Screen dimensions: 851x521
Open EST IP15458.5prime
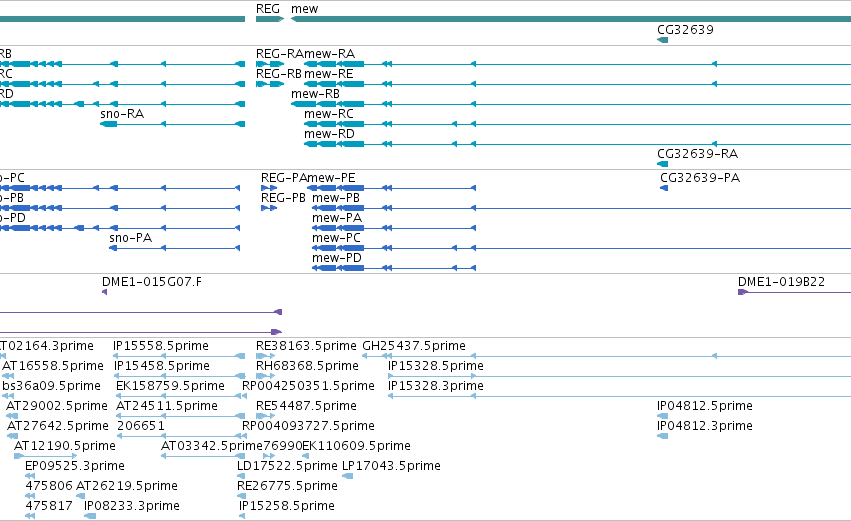tap(162, 366)
